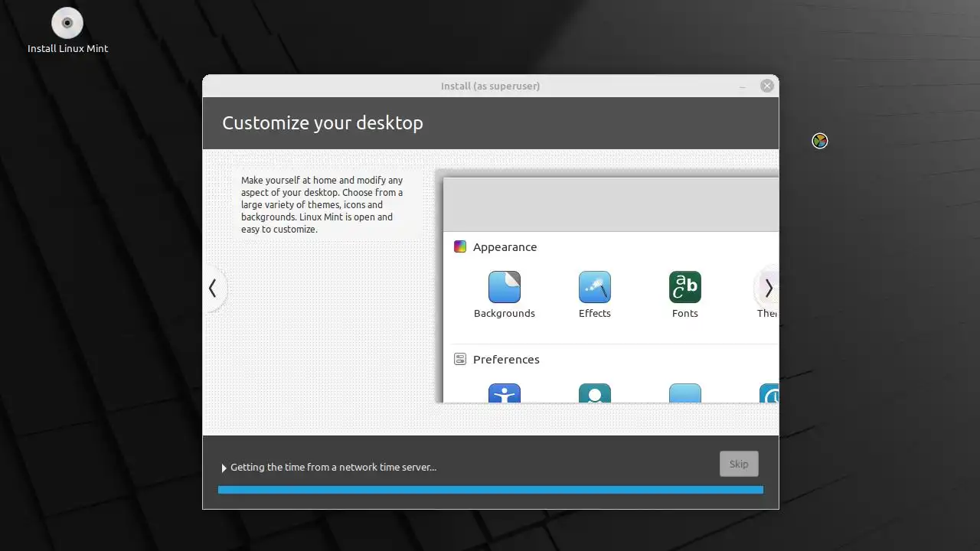Close the installer window
This screenshot has width=980, height=551.
point(767,86)
